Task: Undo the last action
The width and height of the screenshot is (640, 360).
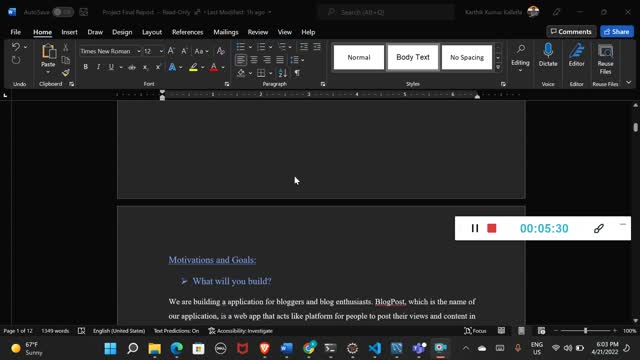Action: point(16,47)
